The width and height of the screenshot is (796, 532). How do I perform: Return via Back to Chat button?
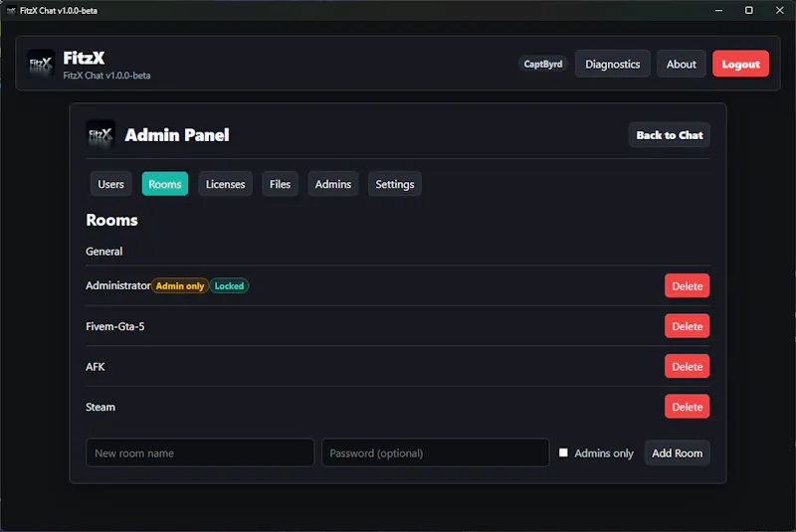pos(670,135)
